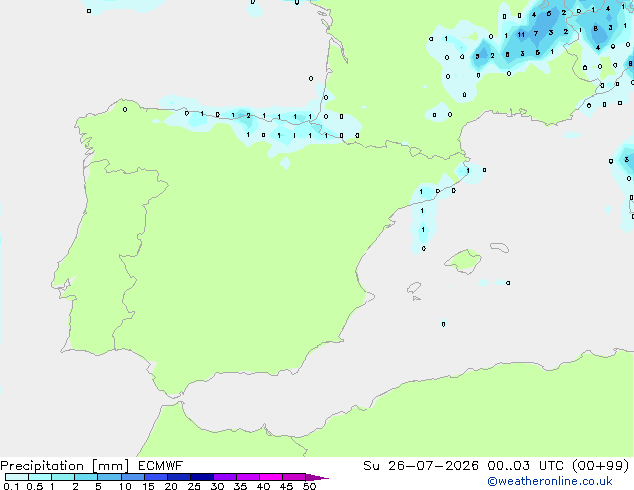634x490 pixels.
Task: Choose the 1–2 mm legend swatch
Action: [63, 477]
